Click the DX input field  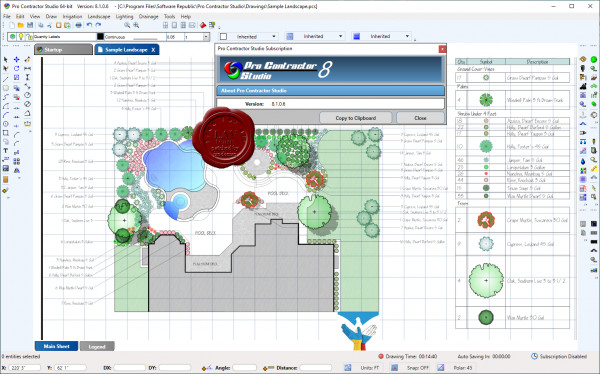[129, 367]
